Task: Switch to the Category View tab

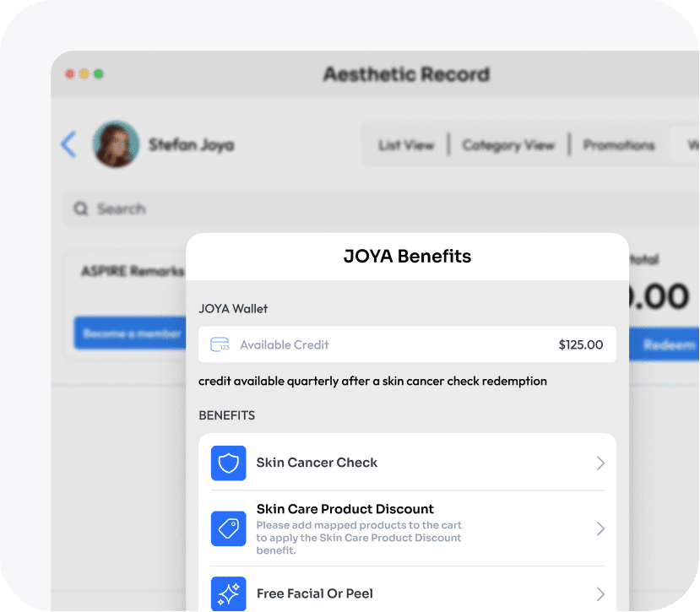Action: click(508, 145)
